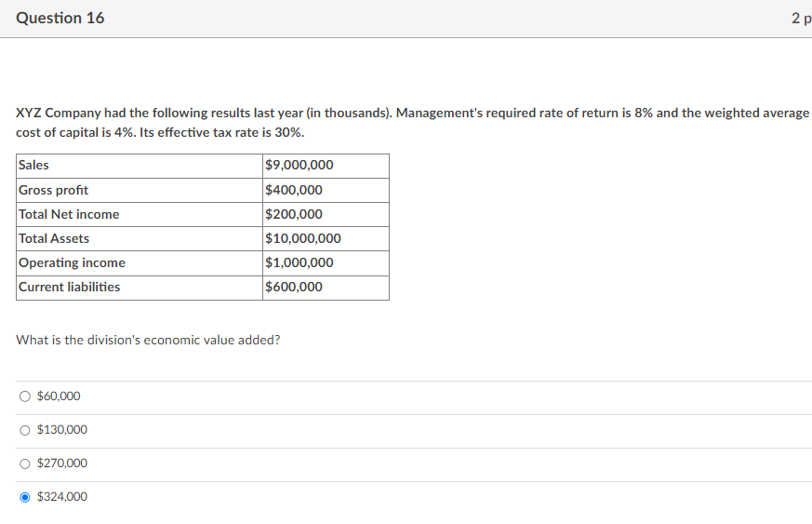
Task: Click the $400,000 gross profit value
Action: point(294,190)
